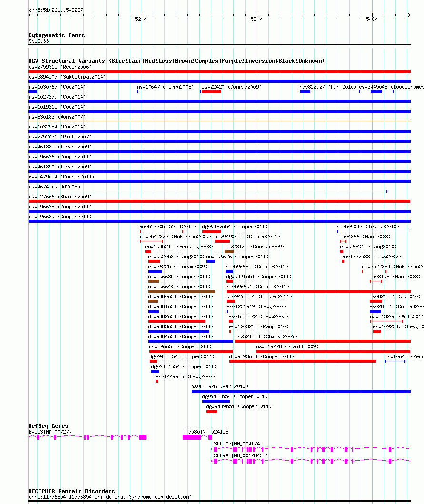424x504 pixels.
Task: Click dgv9486n54 (Cooper2011) label
Action: (x=184, y=366)
